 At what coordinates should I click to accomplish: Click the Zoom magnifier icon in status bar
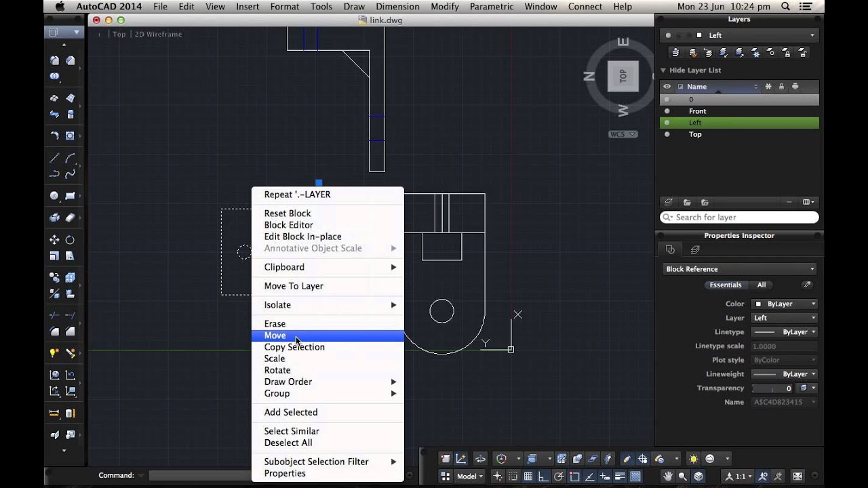tap(683, 476)
